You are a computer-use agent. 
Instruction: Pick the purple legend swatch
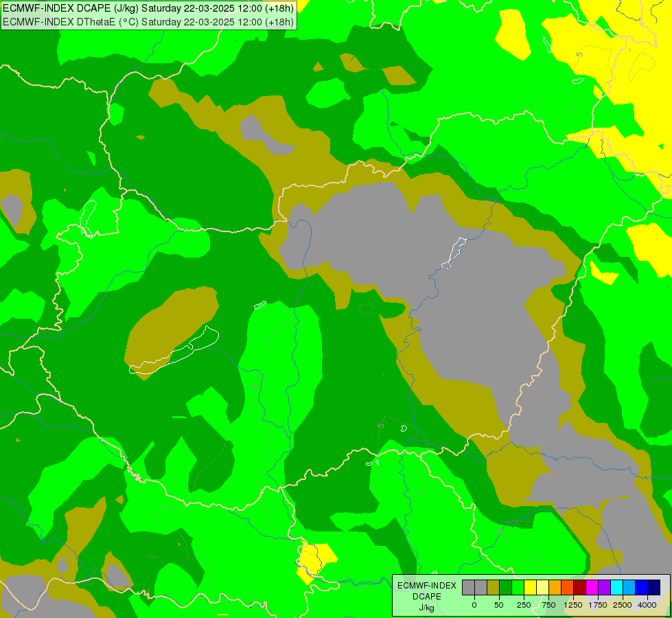point(605,587)
